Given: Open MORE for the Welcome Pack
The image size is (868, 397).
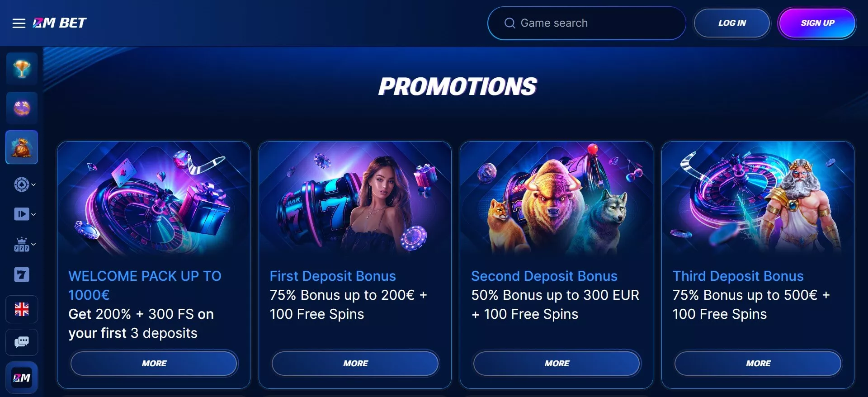Looking at the screenshot, I should point(154,363).
